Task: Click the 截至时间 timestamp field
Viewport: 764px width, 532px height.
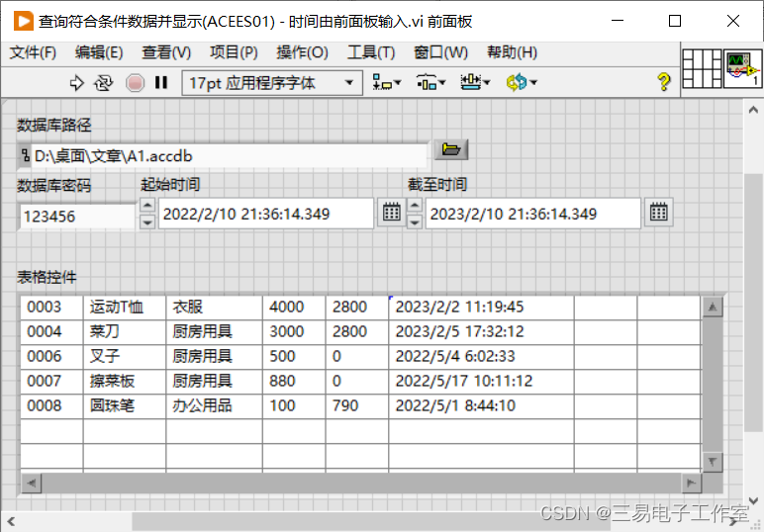Action: (533, 214)
